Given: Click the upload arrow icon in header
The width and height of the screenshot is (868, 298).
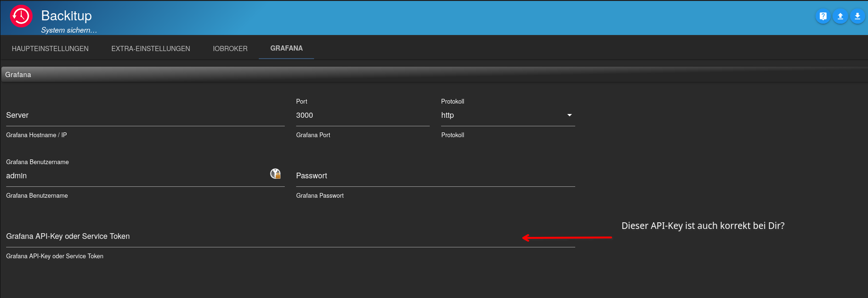Looking at the screenshot, I should (840, 17).
